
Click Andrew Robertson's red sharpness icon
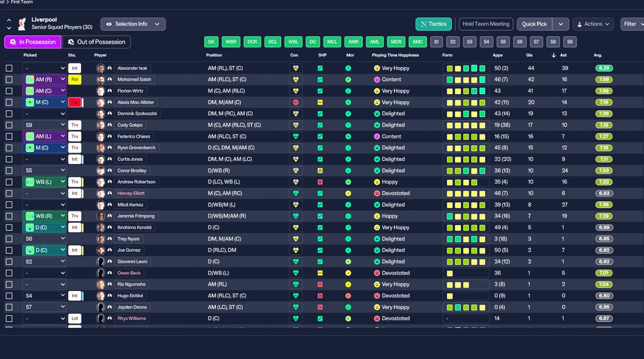point(320,182)
